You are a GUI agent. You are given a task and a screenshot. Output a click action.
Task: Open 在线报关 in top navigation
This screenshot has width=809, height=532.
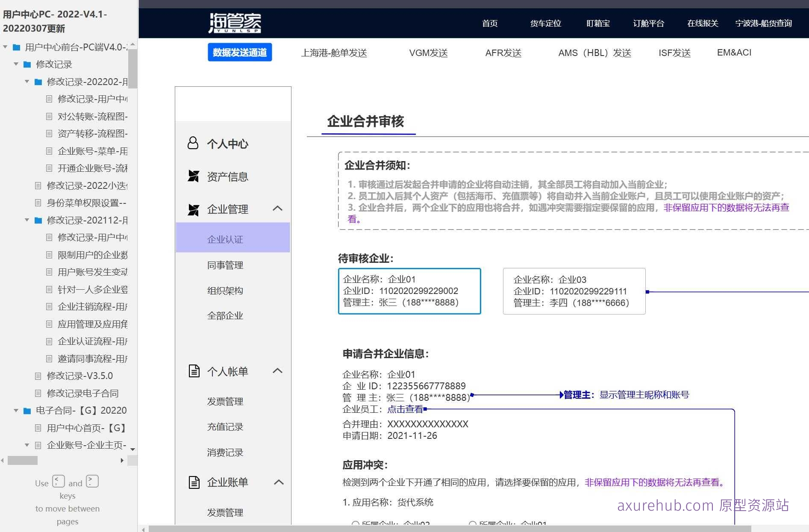(703, 23)
